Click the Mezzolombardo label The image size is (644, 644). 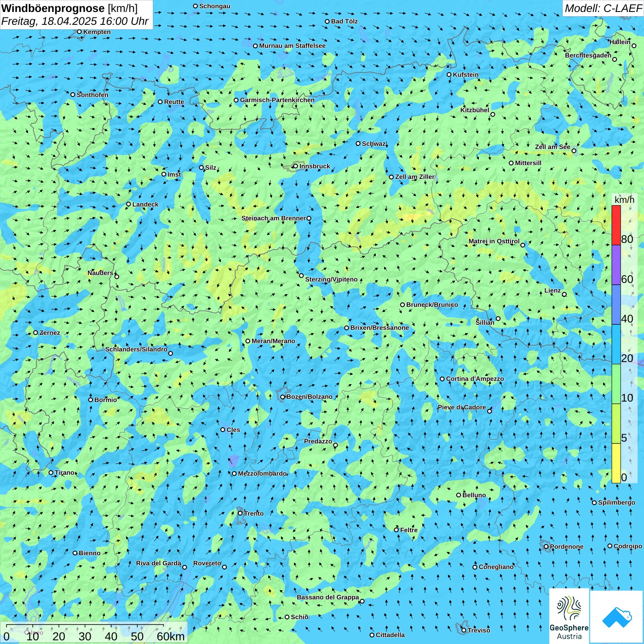pyautogui.click(x=262, y=473)
